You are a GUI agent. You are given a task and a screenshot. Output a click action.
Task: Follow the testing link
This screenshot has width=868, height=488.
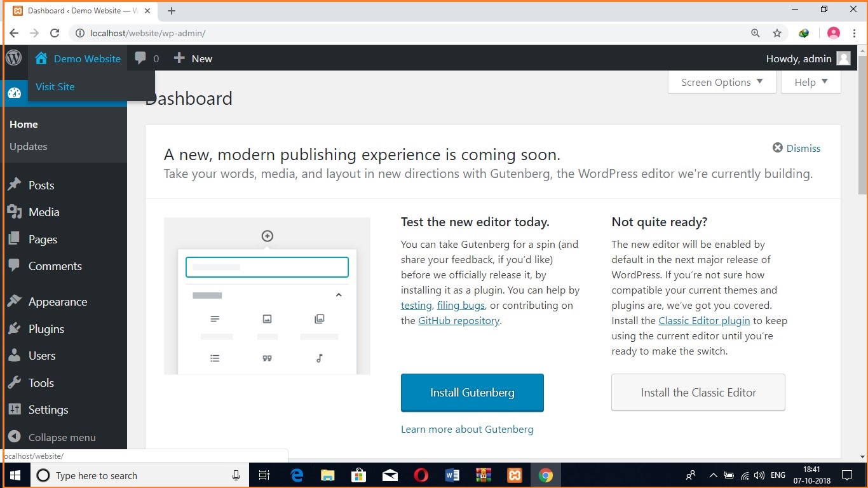pos(416,306)
